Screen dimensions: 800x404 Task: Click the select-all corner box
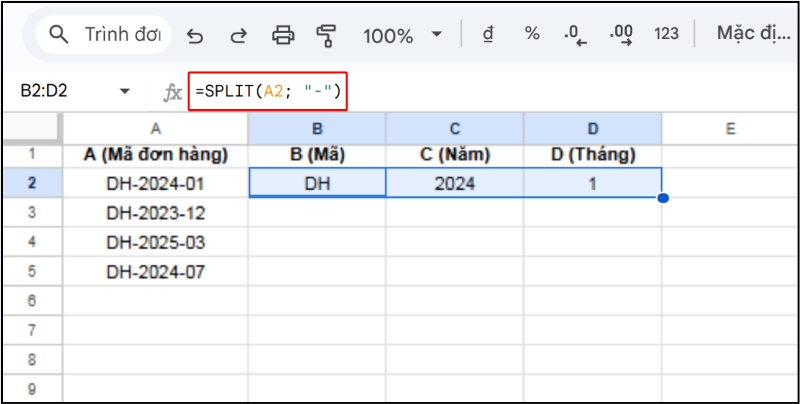pyautogui.click(x=31, y=128)
